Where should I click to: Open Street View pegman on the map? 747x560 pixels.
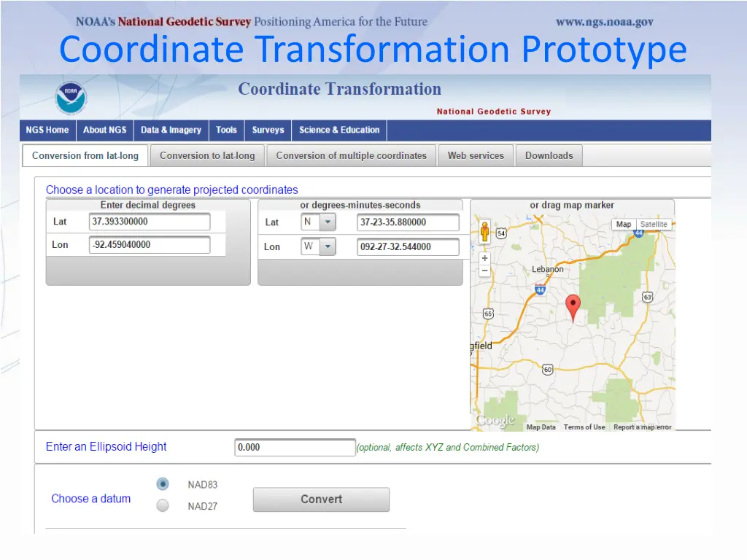(x=484, y=232)
